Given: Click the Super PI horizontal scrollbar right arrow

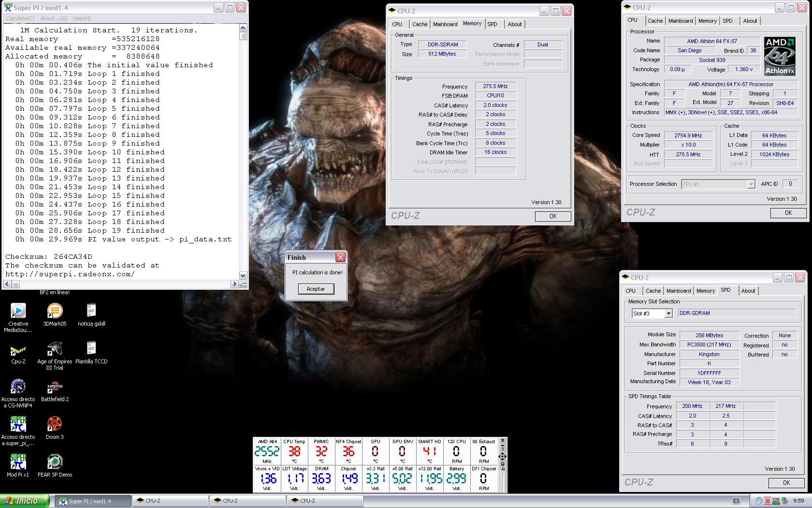Looking at the screenshot, I should pos(234,284).
